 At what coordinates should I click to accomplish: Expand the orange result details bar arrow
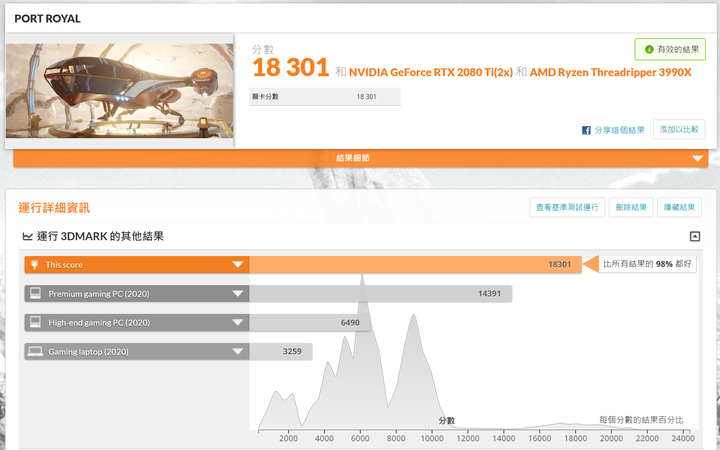(698, 158)
